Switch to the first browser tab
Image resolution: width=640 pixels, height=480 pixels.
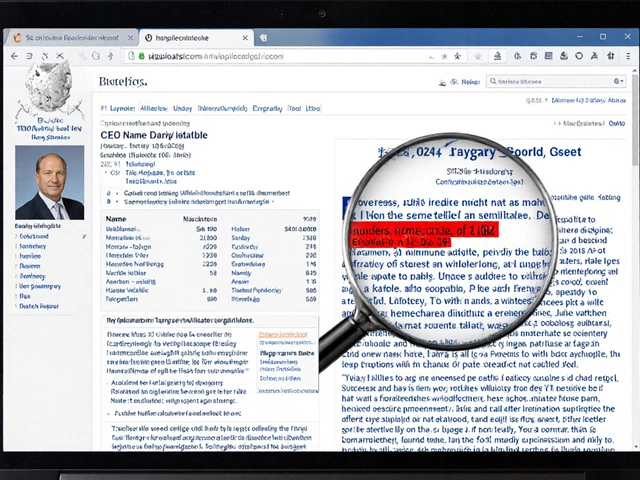[x=71, y=38]
